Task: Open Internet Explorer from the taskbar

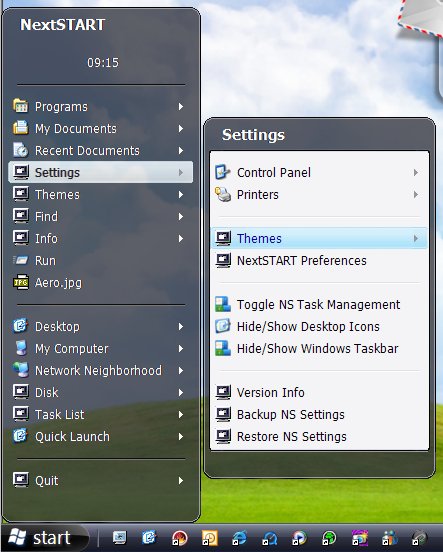Action: (x=239, y=538)
